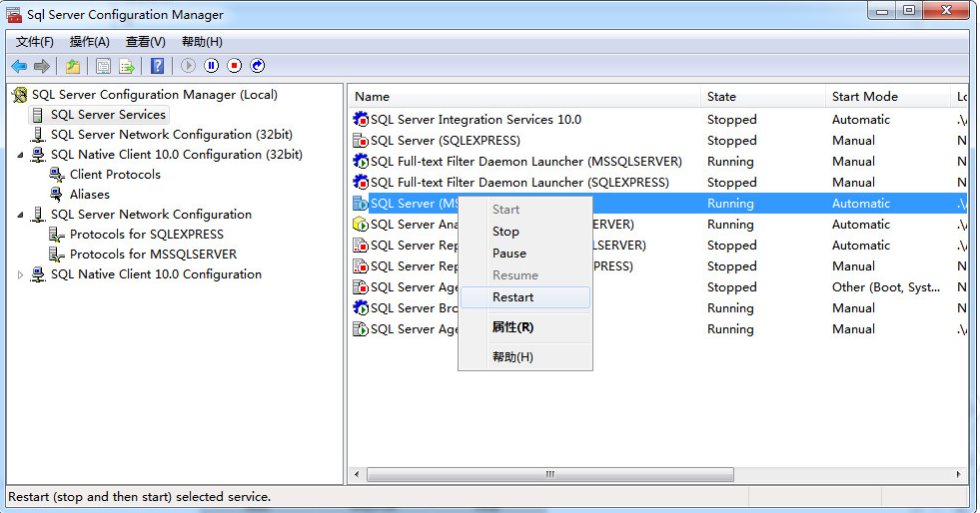This screenshot has width=980, height=513.
Task: Click the horizontal scrollbar thumb
Action: 550,474
